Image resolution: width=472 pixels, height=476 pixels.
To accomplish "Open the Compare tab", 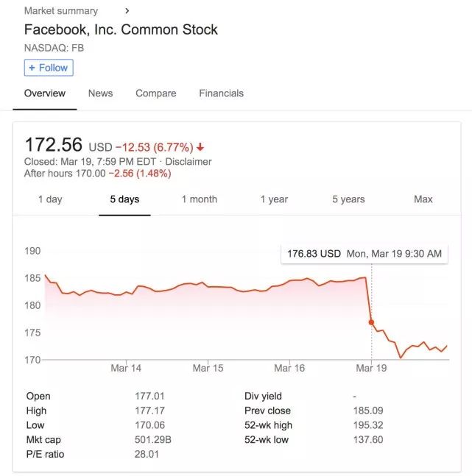I will 155,93.
